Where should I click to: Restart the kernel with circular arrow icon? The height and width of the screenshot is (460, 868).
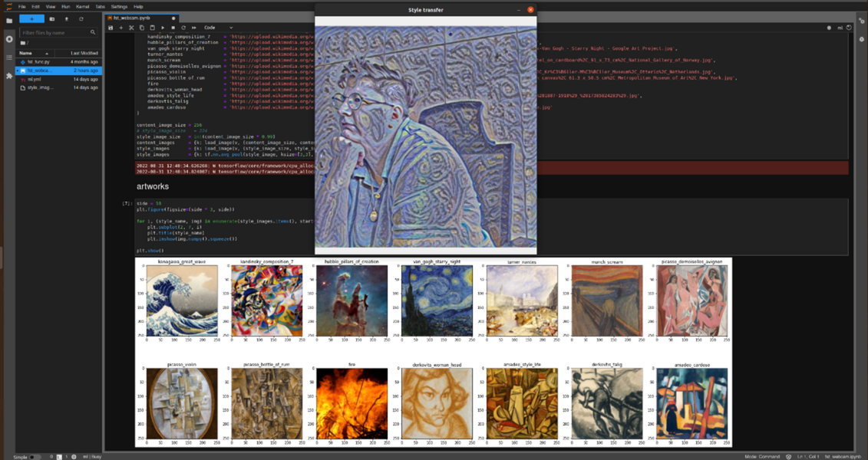183,28
